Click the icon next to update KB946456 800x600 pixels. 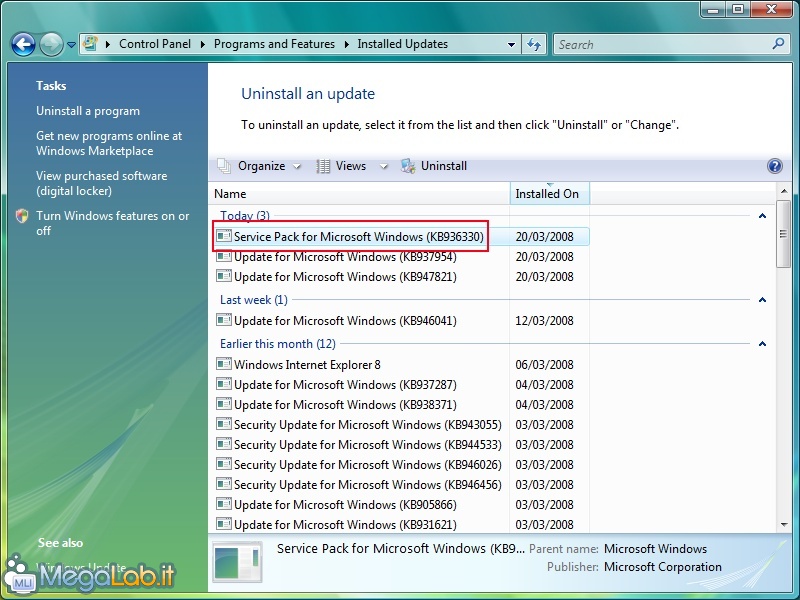(x=223, y=484)
